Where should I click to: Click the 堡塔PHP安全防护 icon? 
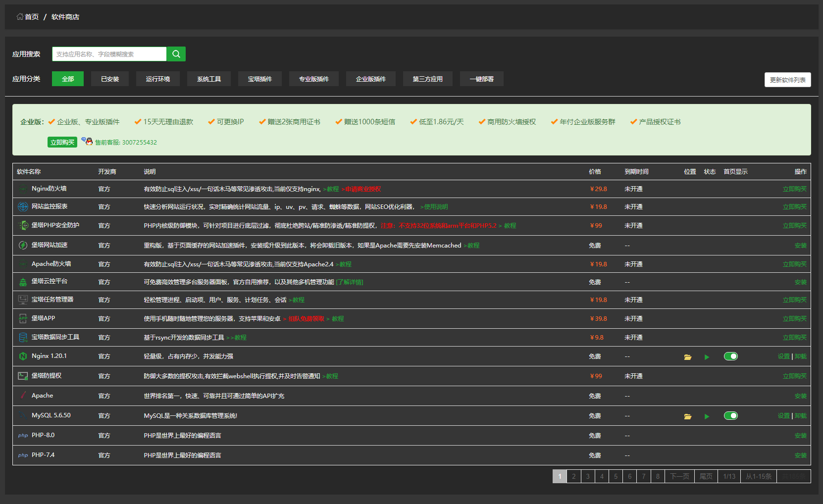pos(23,225)
